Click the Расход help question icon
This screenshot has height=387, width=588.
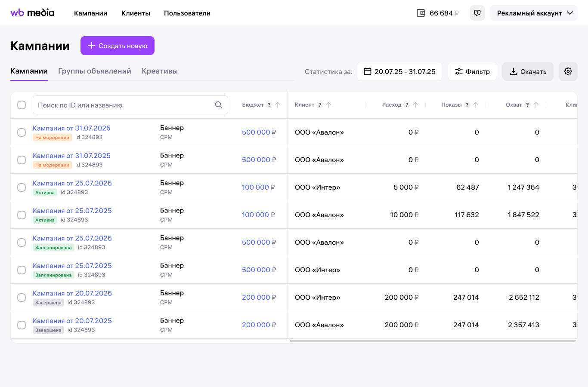coord(407,105)
